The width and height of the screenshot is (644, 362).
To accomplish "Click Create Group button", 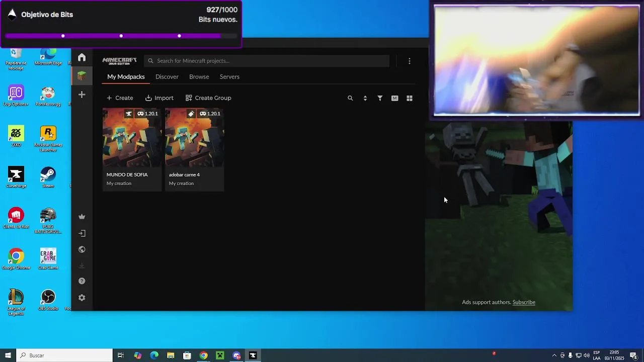I will point(208,98).
